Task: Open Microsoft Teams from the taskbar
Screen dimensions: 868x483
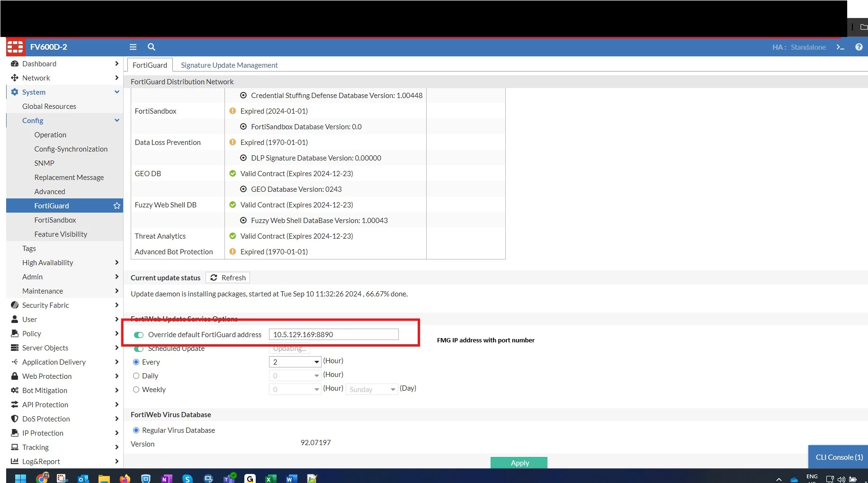Action: point(229,477)
